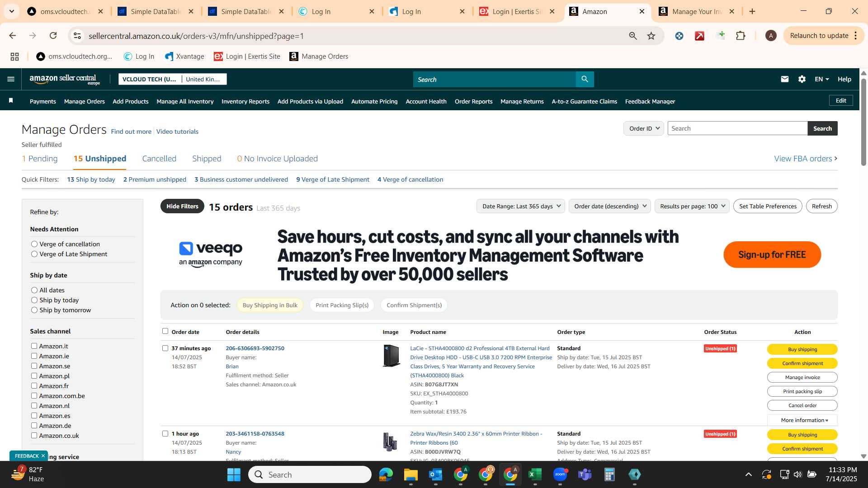Select Ship by tomorrow radio option
Image resolution: width=868 pixels, height=488 pixels.
click(x=34, y=310)
